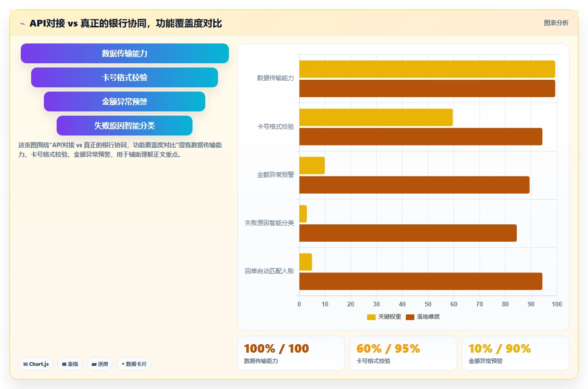Click the brown 卡号格式校验 chart bar
This screenshot has width=588, height=389.
coord(421,136)
